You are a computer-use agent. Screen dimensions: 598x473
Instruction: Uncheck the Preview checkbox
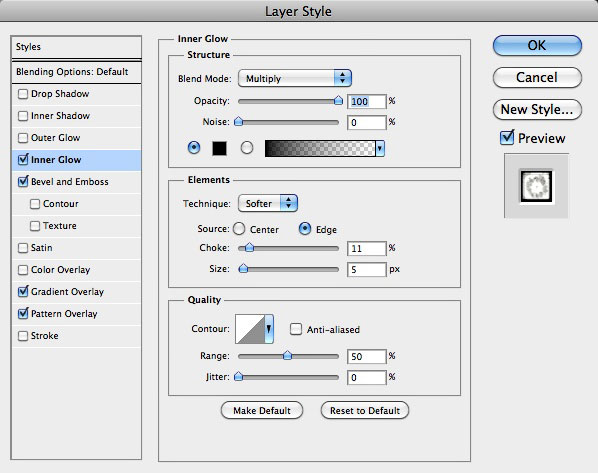coord(507,137)
